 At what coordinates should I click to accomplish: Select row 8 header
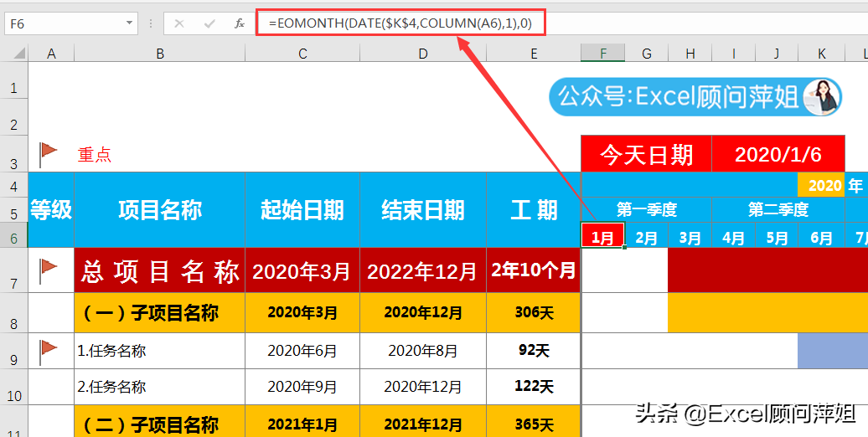pos(14,313)
